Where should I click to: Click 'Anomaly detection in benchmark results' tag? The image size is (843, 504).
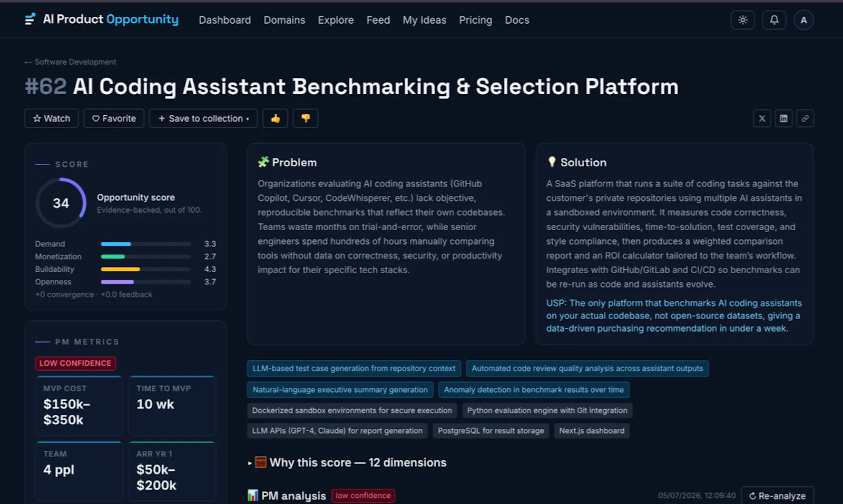[x=534, y=390]
